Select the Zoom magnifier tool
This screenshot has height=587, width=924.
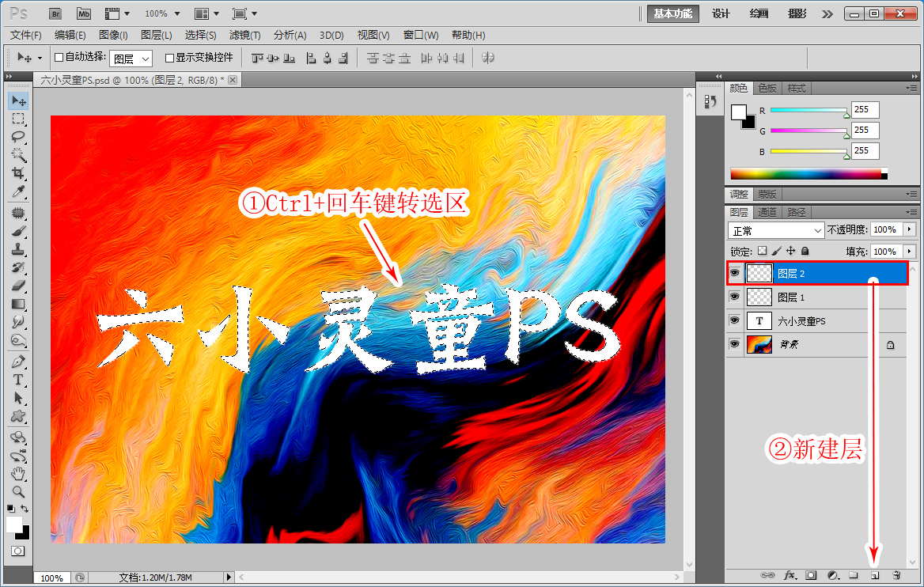pyautogui.click(x=18, y=491)
